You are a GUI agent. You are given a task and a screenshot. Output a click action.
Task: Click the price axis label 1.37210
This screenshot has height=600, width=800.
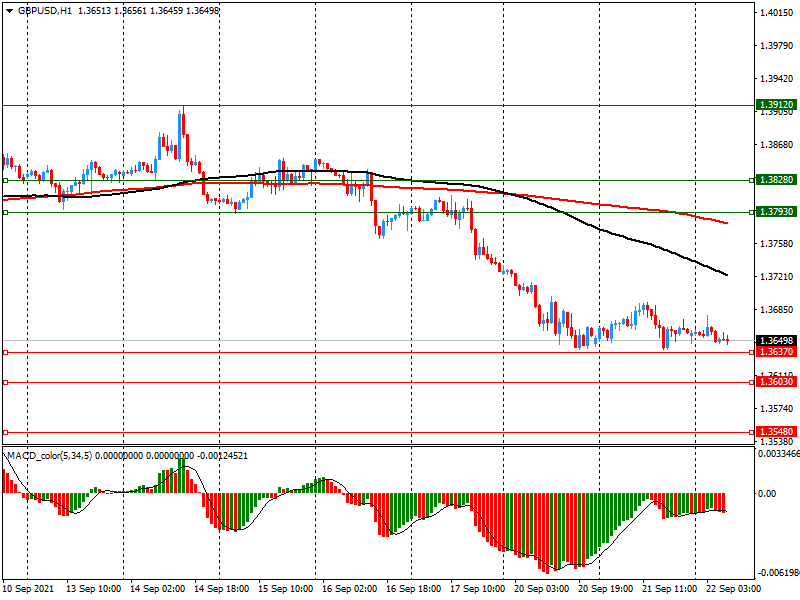click(777, 277)
